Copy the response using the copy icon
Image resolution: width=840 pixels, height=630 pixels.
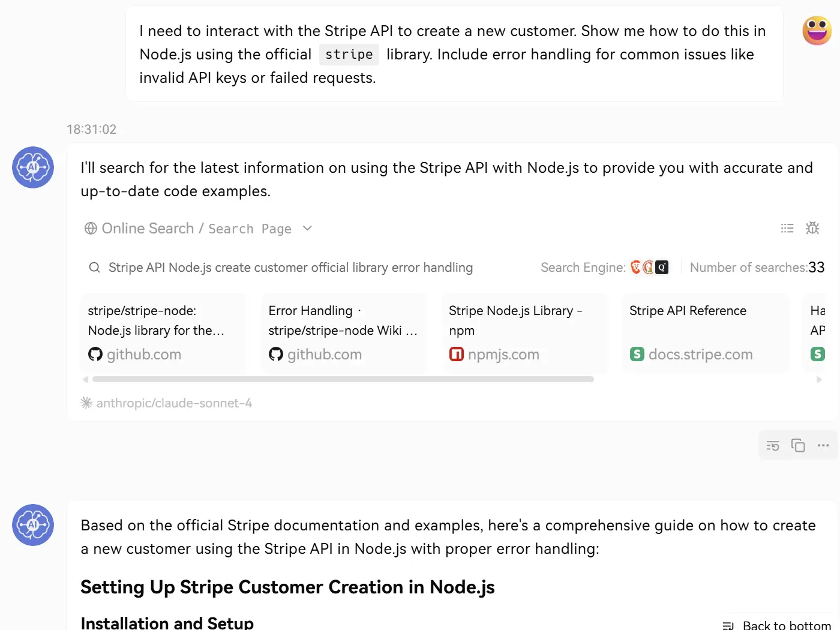[798, 445]
